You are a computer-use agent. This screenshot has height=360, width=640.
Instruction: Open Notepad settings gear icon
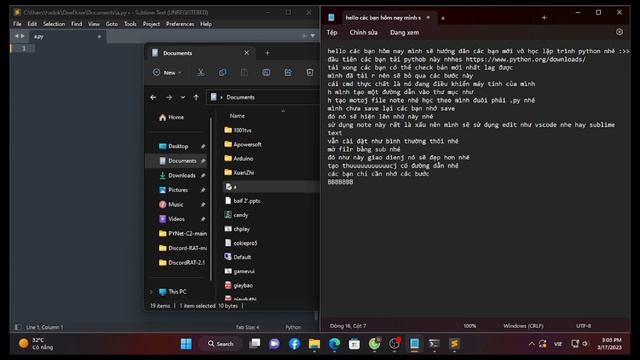click(619, 32)
